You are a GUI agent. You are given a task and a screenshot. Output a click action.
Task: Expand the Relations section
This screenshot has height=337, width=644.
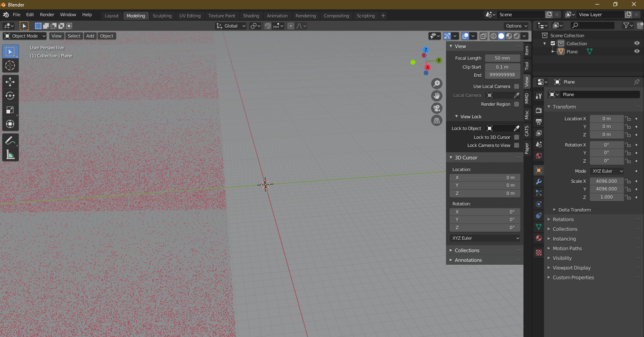coord(563,220)
